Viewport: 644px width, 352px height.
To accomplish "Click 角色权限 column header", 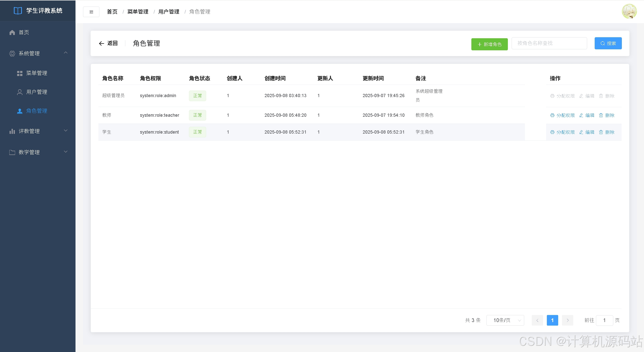I will [x=150, y=79].
